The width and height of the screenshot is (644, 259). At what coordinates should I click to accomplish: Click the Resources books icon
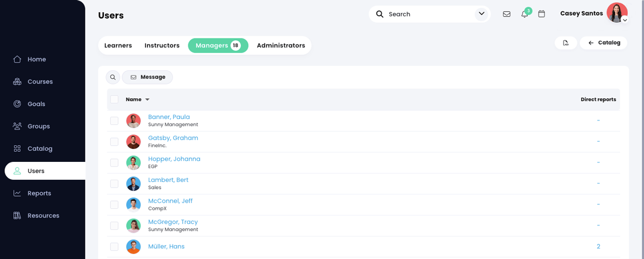(x=17, y=215)
